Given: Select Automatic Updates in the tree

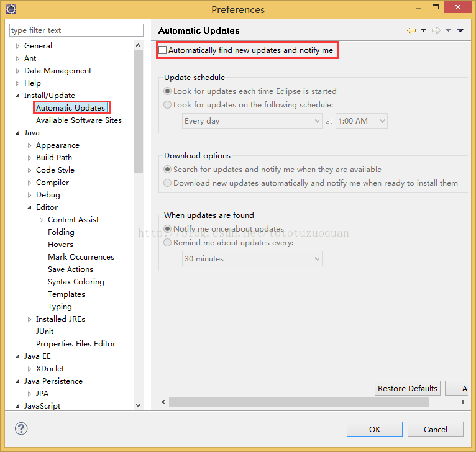Looking at the screenshot, I should 70,107.
